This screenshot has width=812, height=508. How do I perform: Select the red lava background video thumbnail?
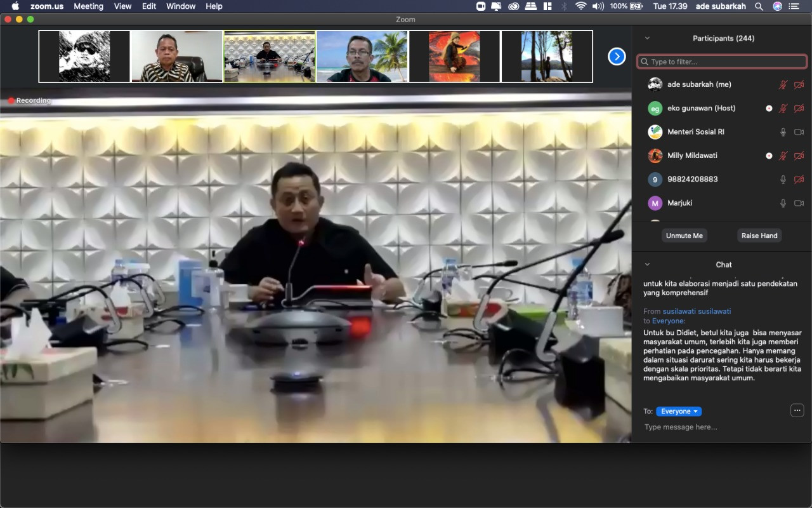click(x=455, y=57)
